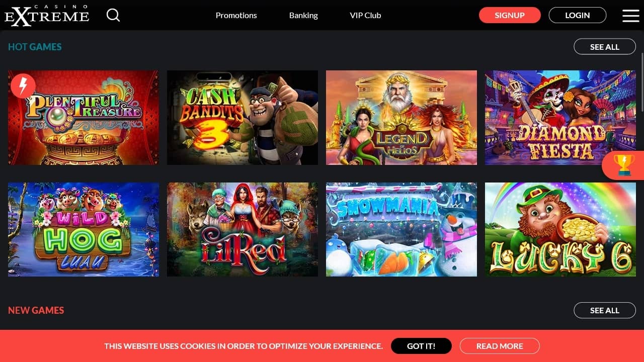This screenshot has height=362, width=644.
Task: Open the Banking menu item
Action: pyautogui.click(x=303, y=15)
